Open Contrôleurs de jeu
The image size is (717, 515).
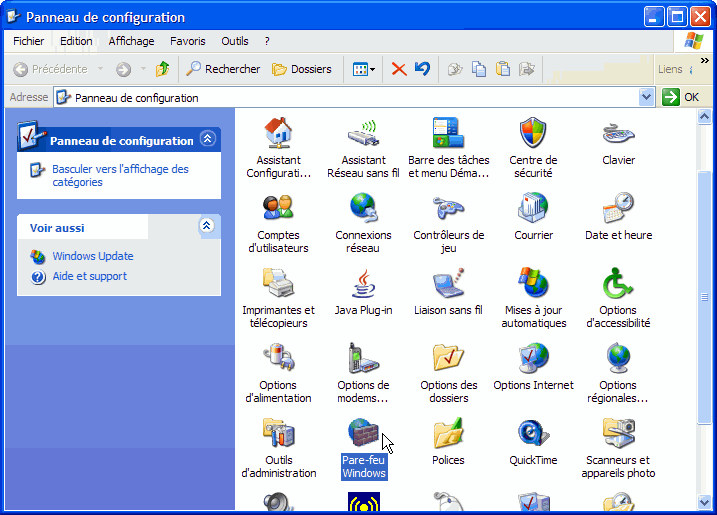point(448,223)
